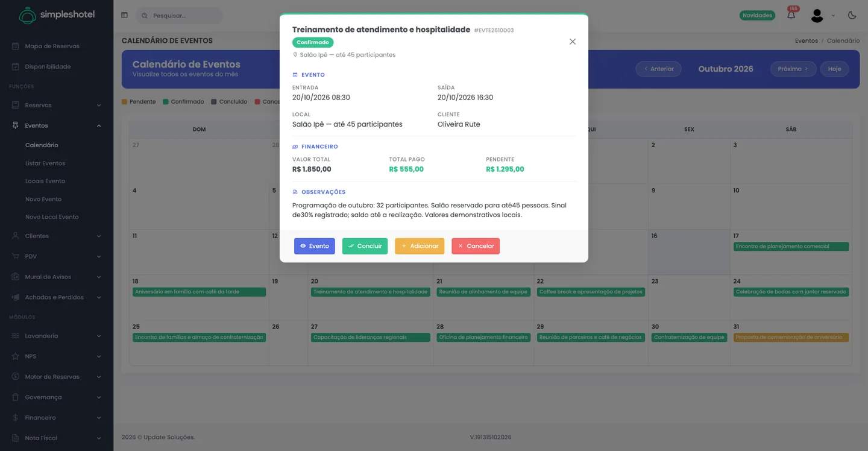
Task: Click the green Concluir button
Action: (365, 246)
